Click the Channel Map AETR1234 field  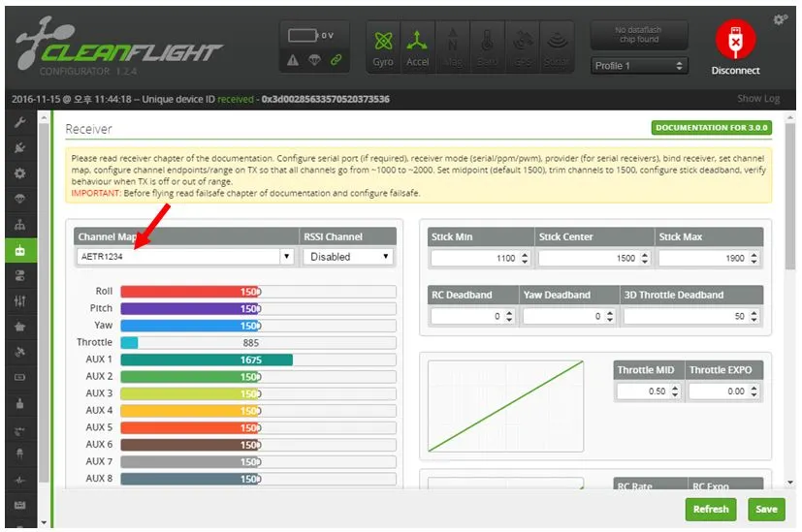(178, 257)
